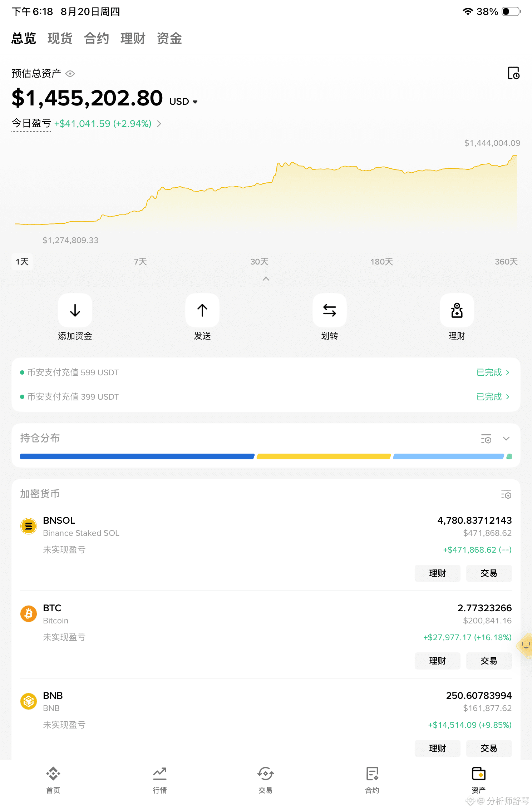Tap BNSOL unrealized PnL +$471,868.62

[x=477, y=550]
